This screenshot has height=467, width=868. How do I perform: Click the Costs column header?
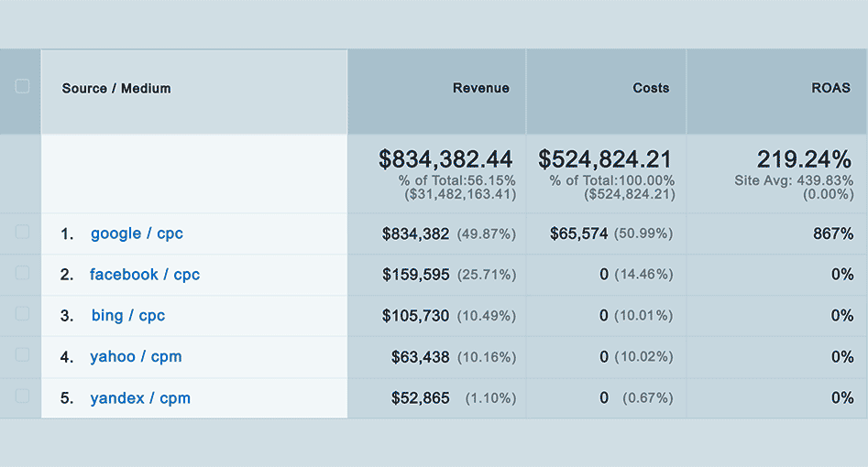[651, 89]
